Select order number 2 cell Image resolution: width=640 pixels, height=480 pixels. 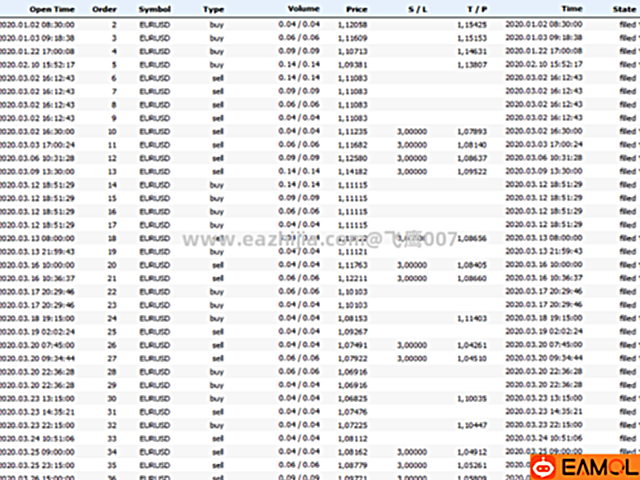[x=113, y=22]
